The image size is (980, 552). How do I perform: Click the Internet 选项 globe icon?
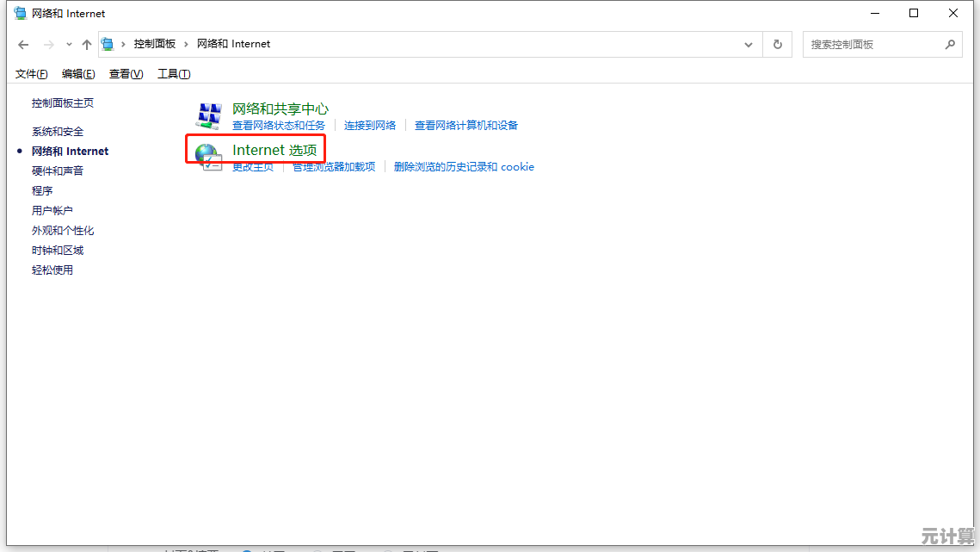coord(208,156)
